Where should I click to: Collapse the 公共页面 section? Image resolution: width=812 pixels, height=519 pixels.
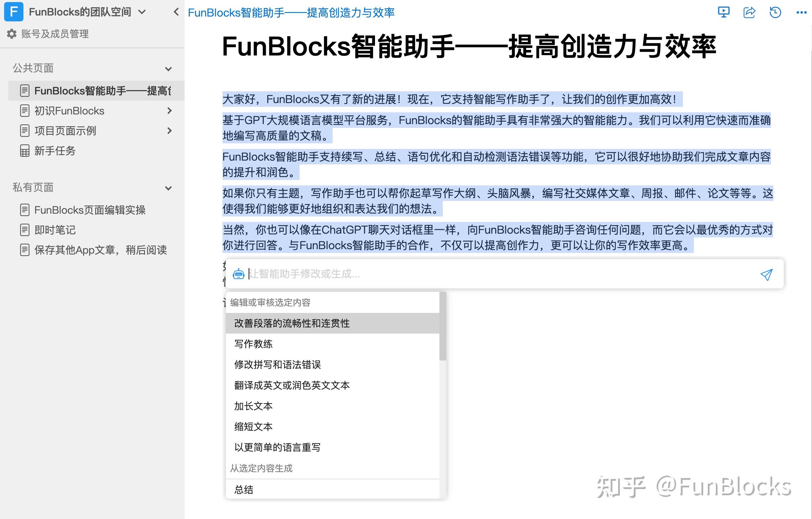click(168, 69)
